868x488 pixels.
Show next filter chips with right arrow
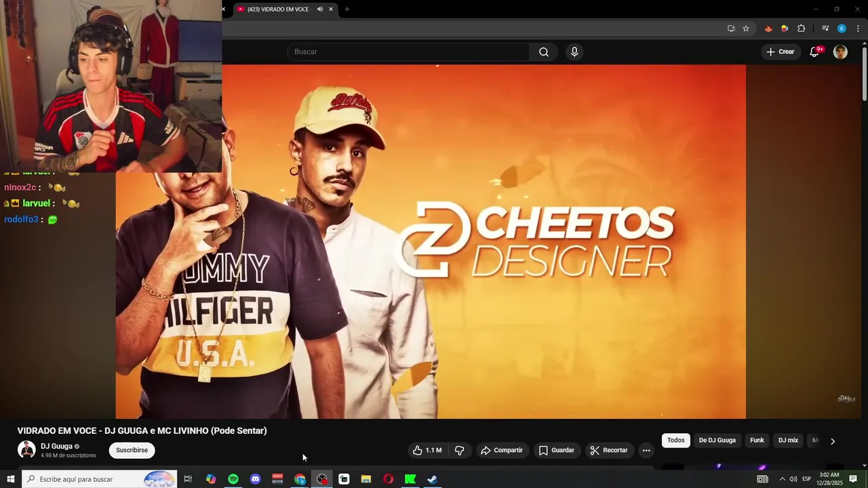tap(833, 441)
